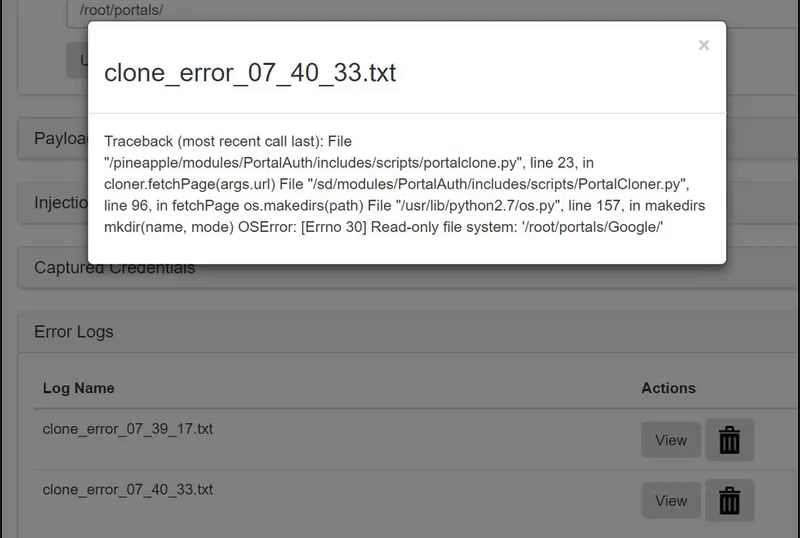Delete clone_error_07_40_33.txt using trash icon
800x538 pixels.
(x=730, y=500)
